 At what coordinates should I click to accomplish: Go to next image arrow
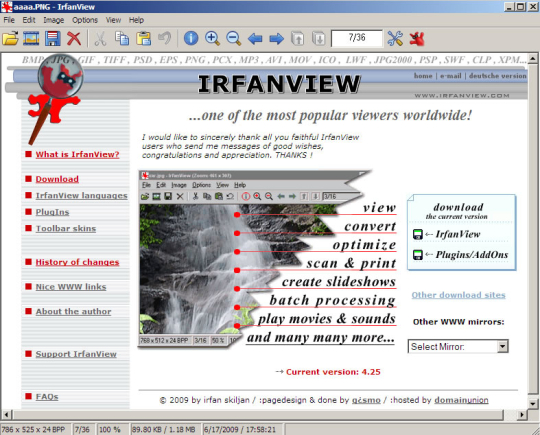pyautogui.click(x=276, y=39)
